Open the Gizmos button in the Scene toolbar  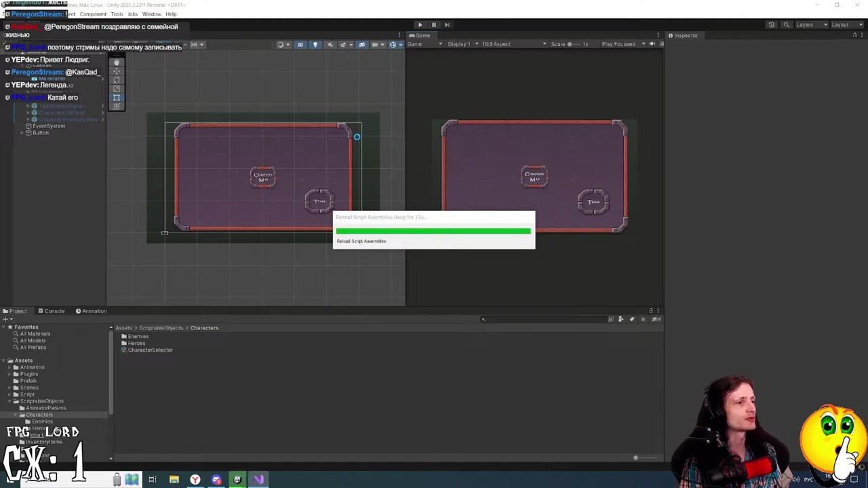pos(392,45)
